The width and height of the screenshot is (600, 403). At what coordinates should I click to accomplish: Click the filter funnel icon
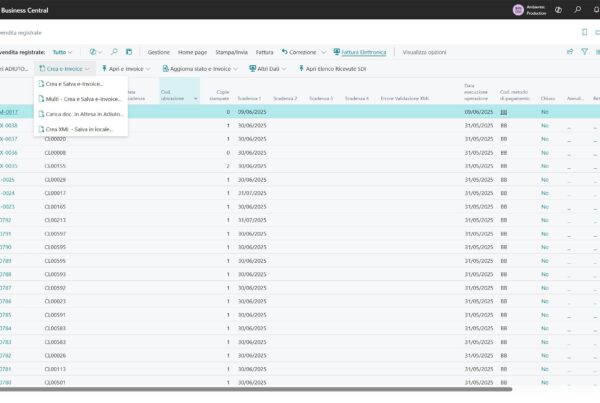tap(585, 51)
